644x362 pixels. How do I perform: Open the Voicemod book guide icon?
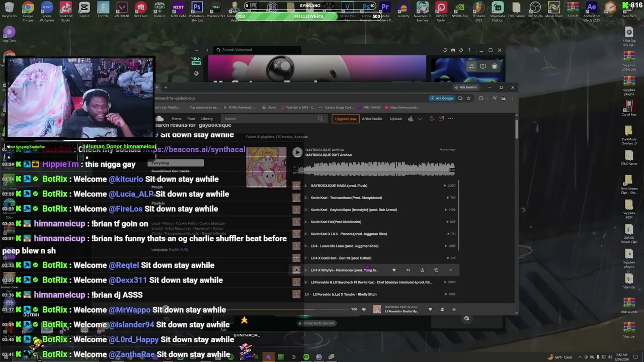(x=483, y=66)
